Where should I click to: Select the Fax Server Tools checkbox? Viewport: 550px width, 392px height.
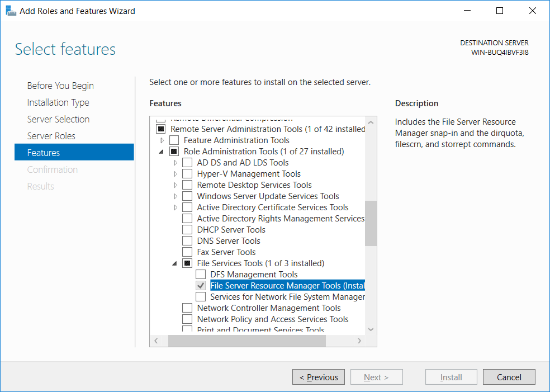click(x=187, y=252)
